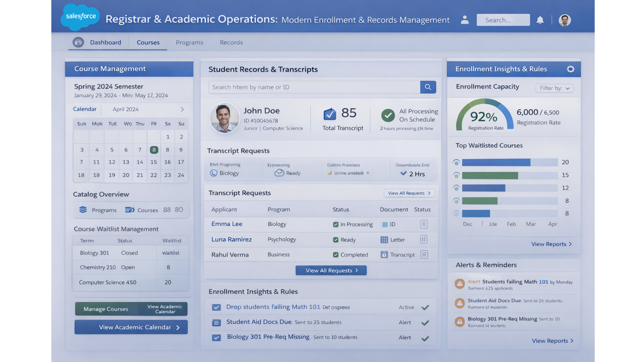Click the user profile avatar photo
644x362 pixels.
(x=565, y=20)
